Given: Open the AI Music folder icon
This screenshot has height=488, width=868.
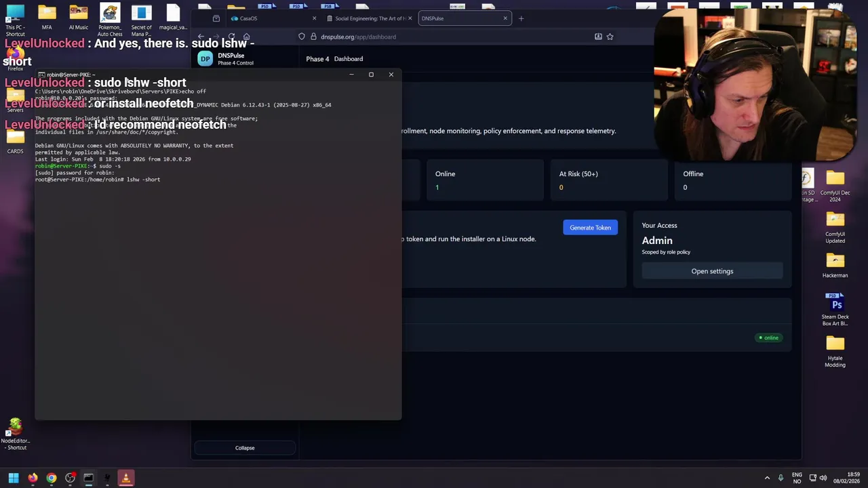Looking at the screenshot, I should pyautogui.click(x=78, y=18).
